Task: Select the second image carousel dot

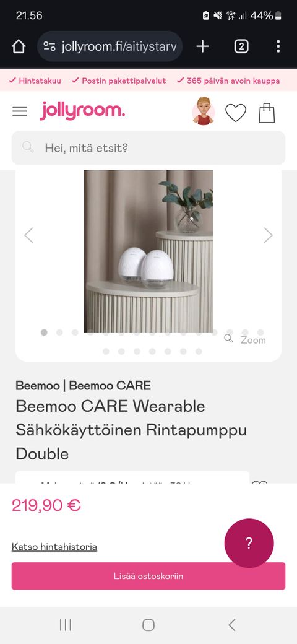Action: 59,333
